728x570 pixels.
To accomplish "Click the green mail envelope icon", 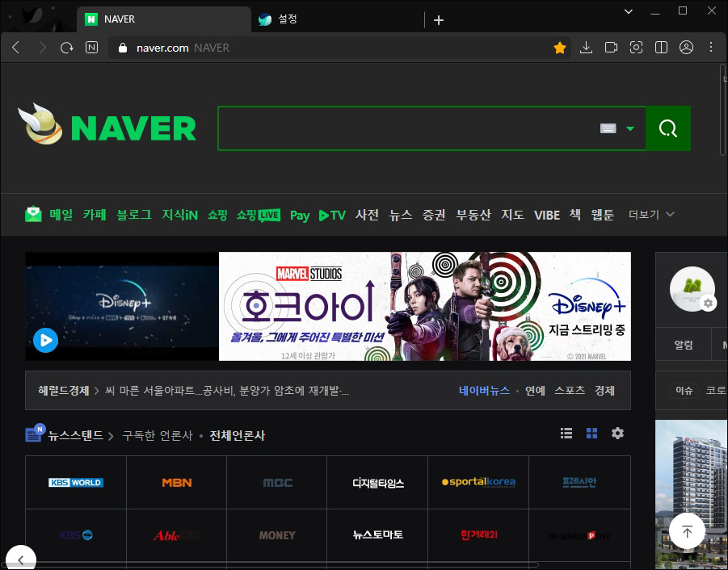I will coord(33,214).
